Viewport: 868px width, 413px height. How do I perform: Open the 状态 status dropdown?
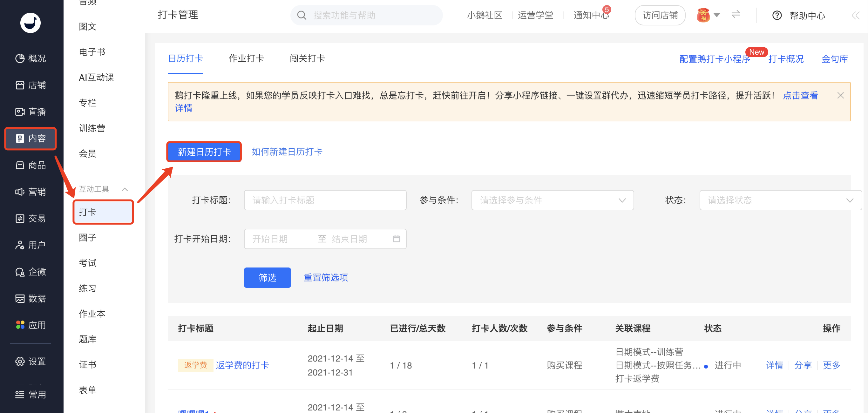[780, 200]
